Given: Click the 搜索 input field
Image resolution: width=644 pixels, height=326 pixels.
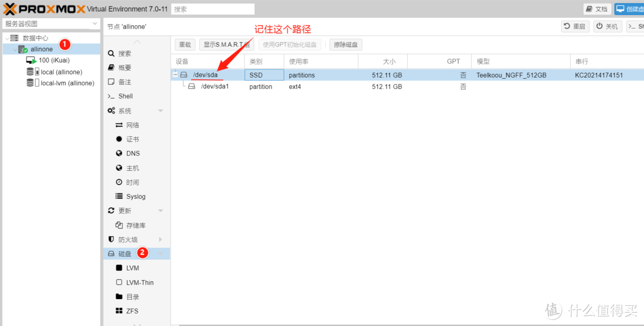Looking at the screenshot, I should 213,9.
